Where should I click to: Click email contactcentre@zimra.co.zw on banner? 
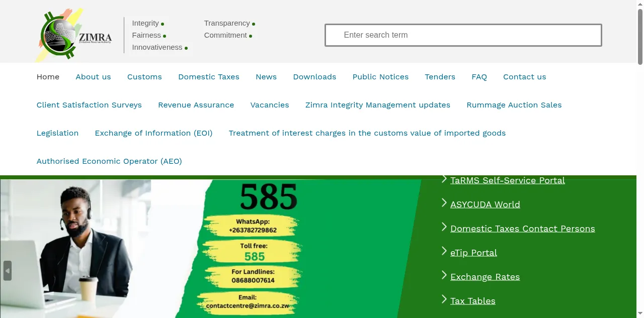tap(248, 305)
